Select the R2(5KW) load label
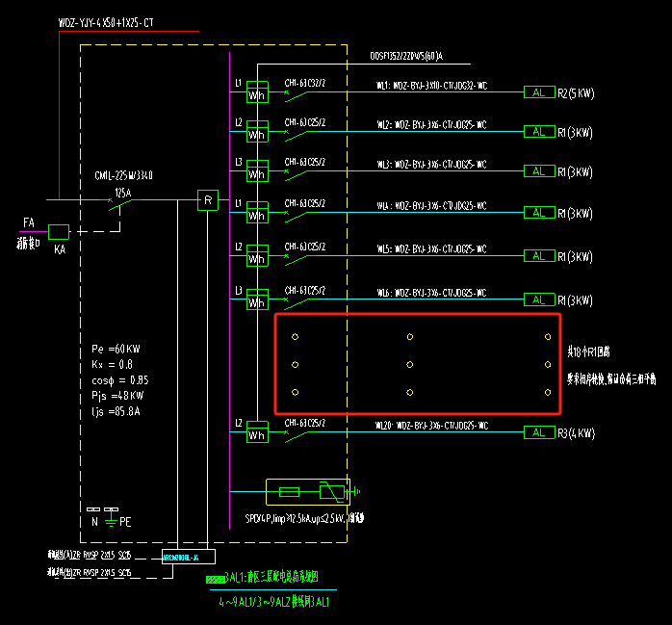 (576, 93)
